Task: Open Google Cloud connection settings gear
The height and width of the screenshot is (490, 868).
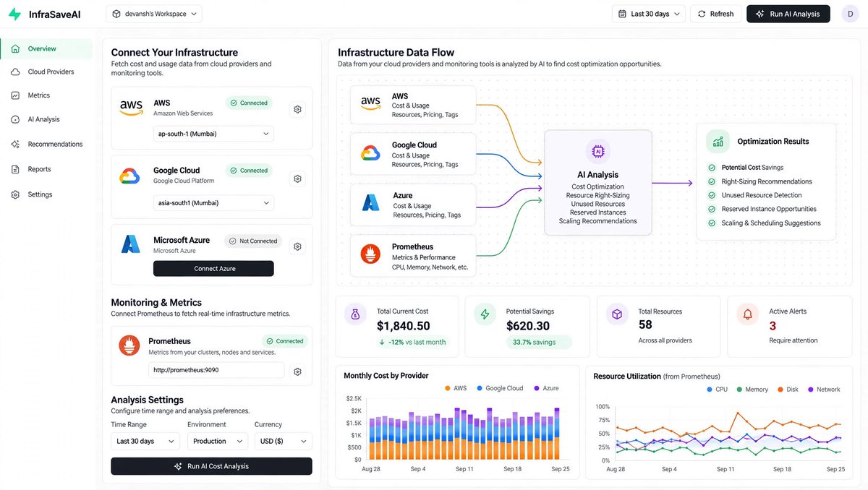Action: click(297, 179)
